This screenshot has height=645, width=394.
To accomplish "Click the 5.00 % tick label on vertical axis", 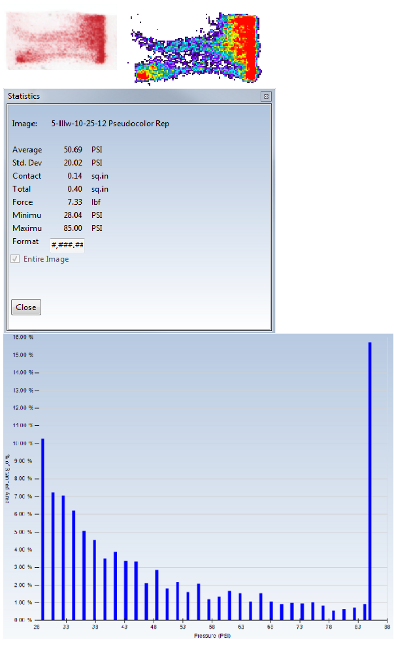I will tap(23, 532).
